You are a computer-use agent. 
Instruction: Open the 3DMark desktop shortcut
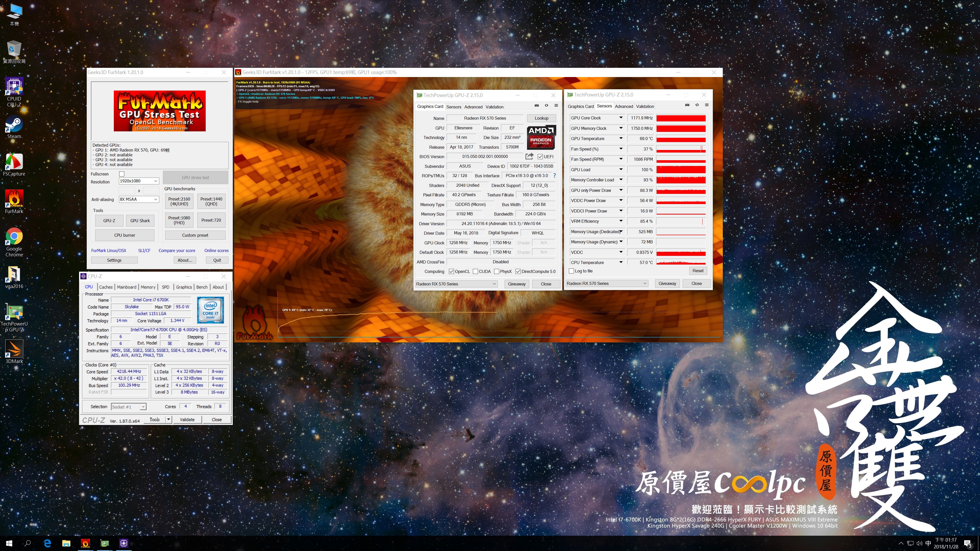pyautogui.click(x=14, y=352)
